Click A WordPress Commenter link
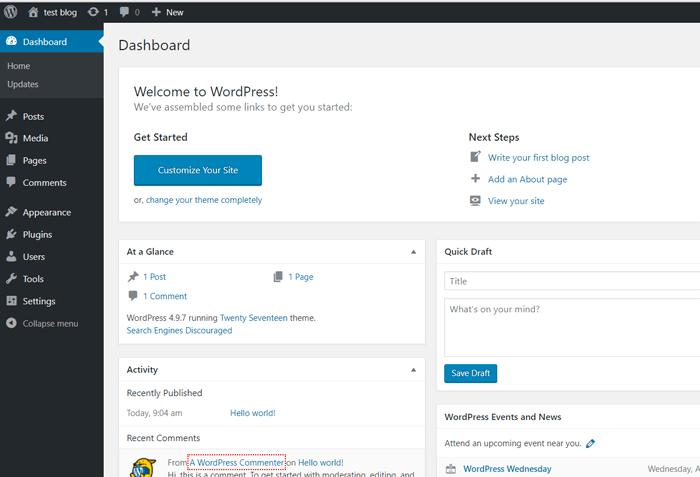The width and height of the screenshot is (700, 477). (237, 462)
